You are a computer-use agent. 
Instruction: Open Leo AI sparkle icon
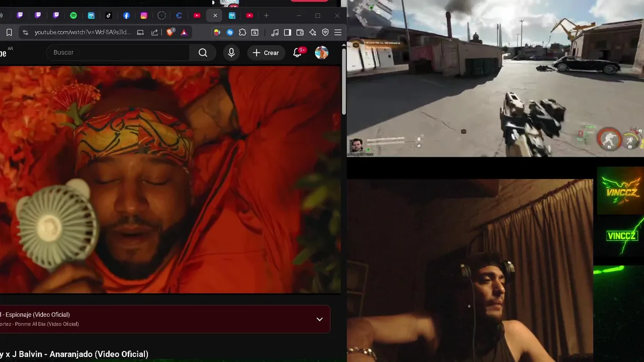coord(312,32)
